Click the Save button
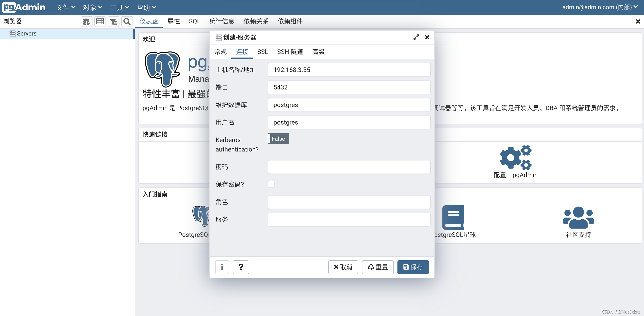 (413, 267)
